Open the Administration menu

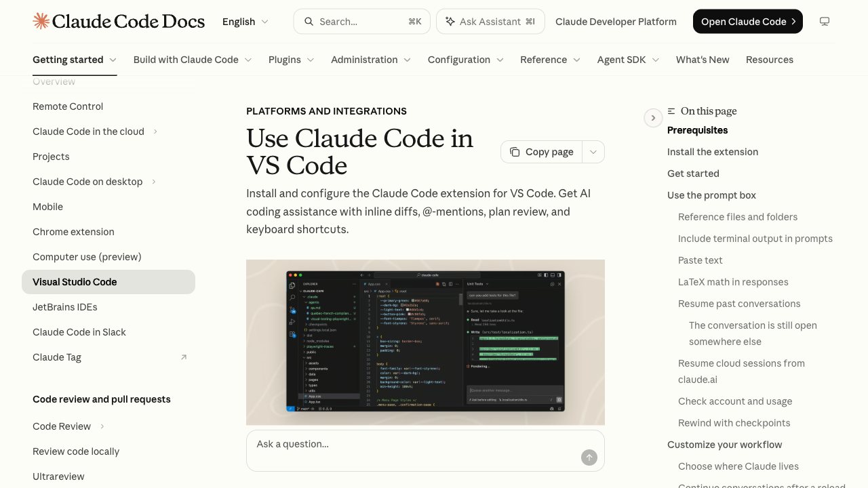[371, 60]
